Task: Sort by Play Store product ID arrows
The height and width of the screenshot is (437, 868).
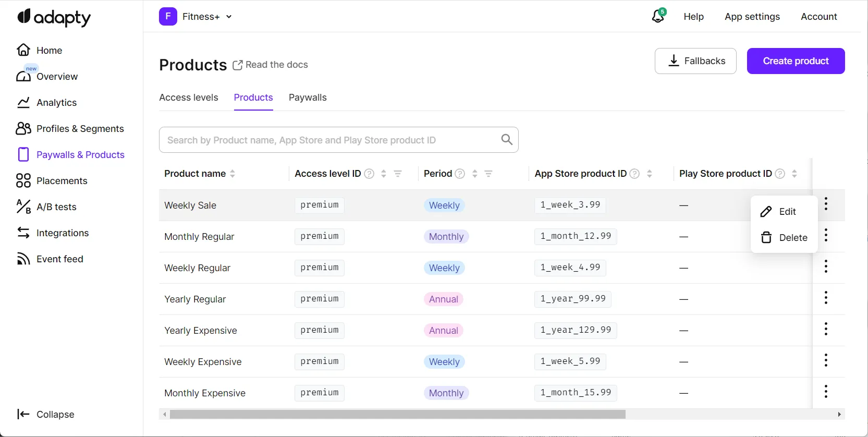Action: [x=794, y=174]
